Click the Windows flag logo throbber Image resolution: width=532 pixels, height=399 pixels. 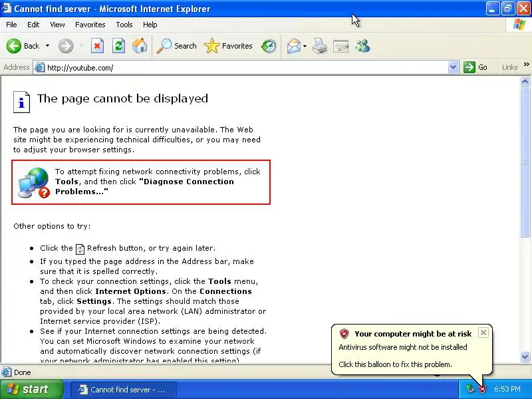[x=519, y=25]
